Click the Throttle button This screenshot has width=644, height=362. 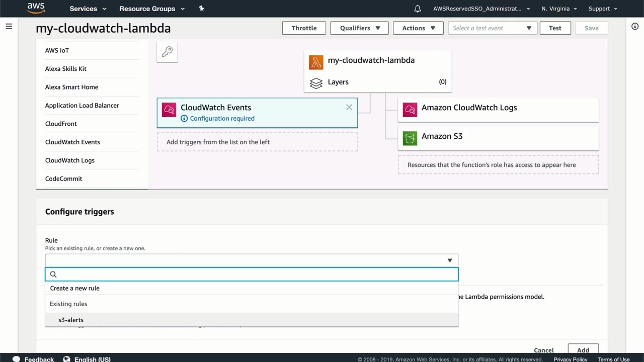304,28
